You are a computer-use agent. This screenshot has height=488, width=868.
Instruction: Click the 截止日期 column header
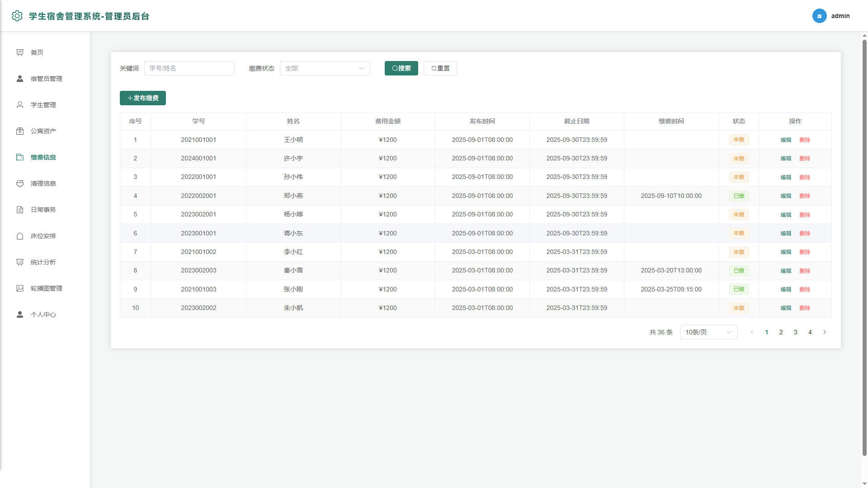click(x=577, y=121)
